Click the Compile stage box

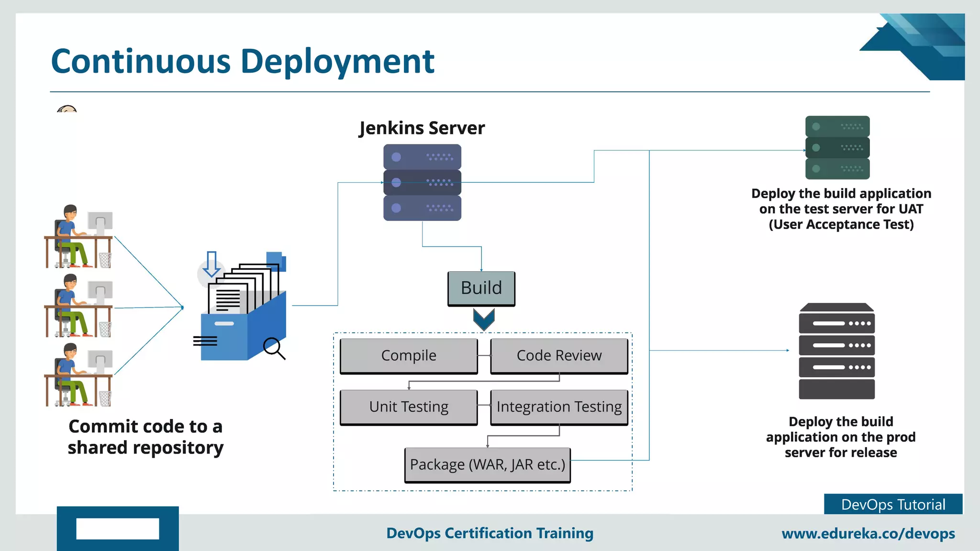pos(409,355)
